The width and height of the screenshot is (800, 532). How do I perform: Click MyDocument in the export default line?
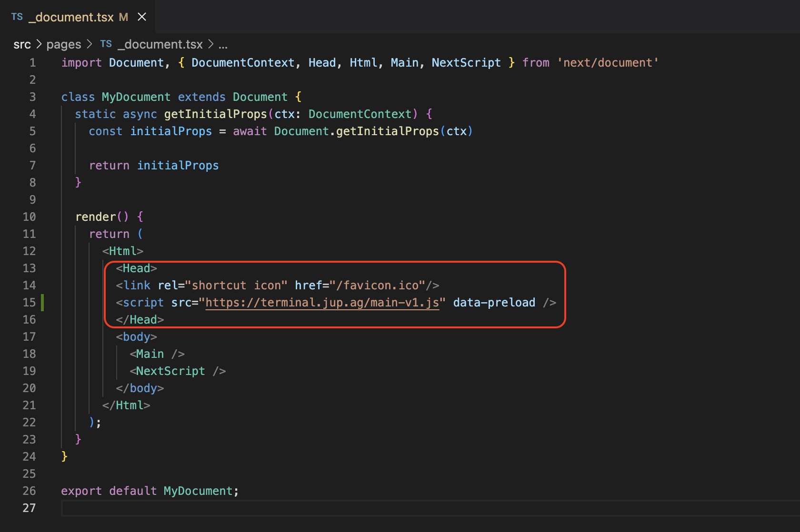pos(198,491)
